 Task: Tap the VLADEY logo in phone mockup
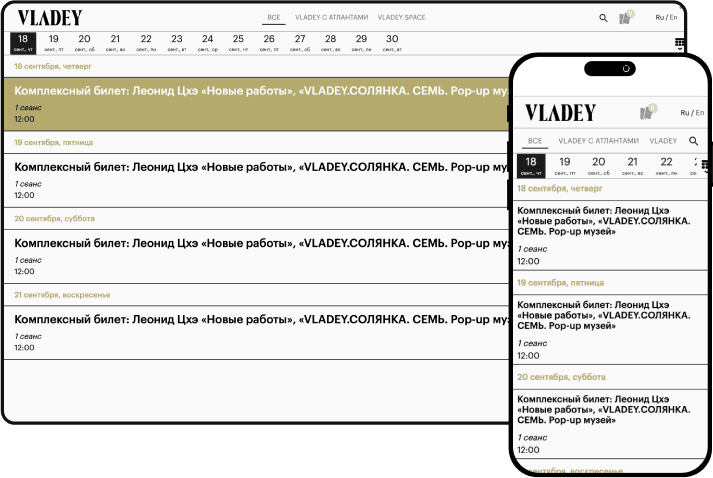[560, 113]
